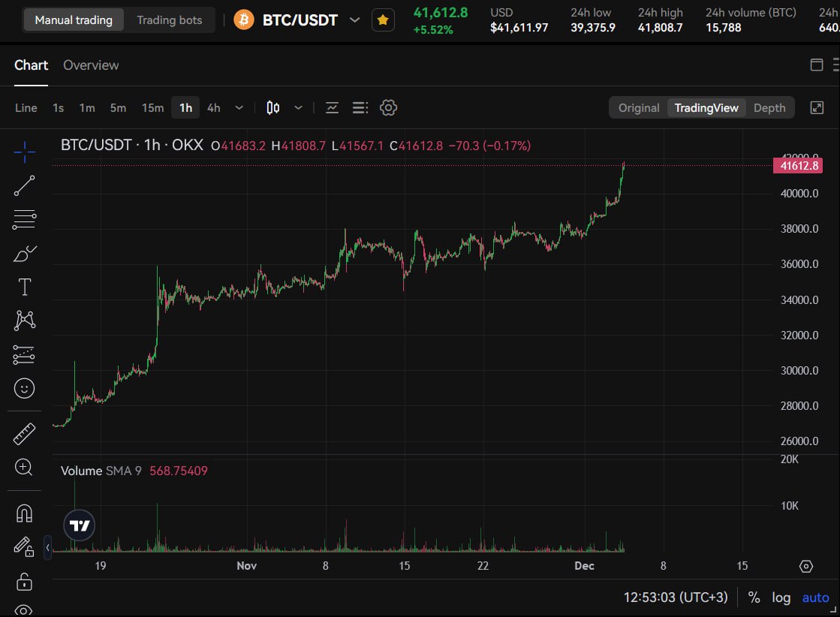Activate the zoom in tool
The height and width of the screenshot is (617, 840).
point(24,467)
